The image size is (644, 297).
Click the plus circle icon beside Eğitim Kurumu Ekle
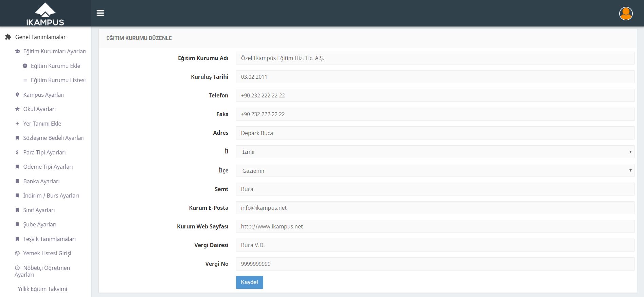25,66
